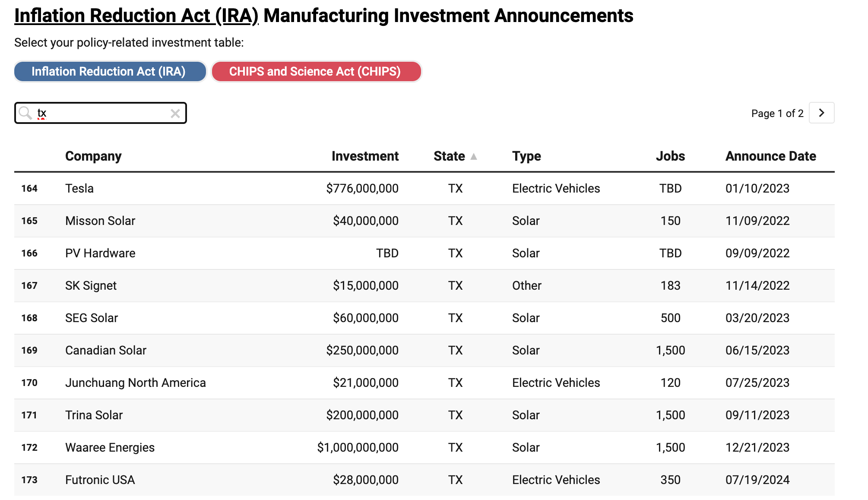Sort by Investment column header
The height and width of the screenshot is (500, 868).
(365, 156)
